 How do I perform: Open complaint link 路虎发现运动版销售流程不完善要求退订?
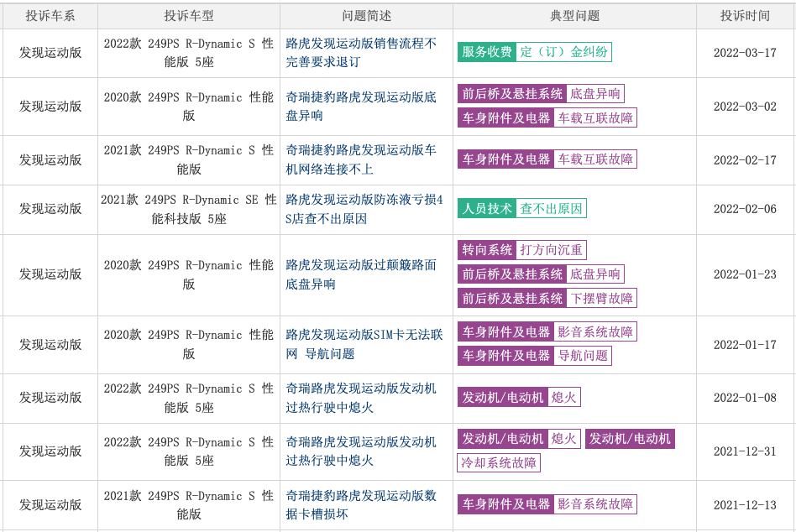click(361, 53)
